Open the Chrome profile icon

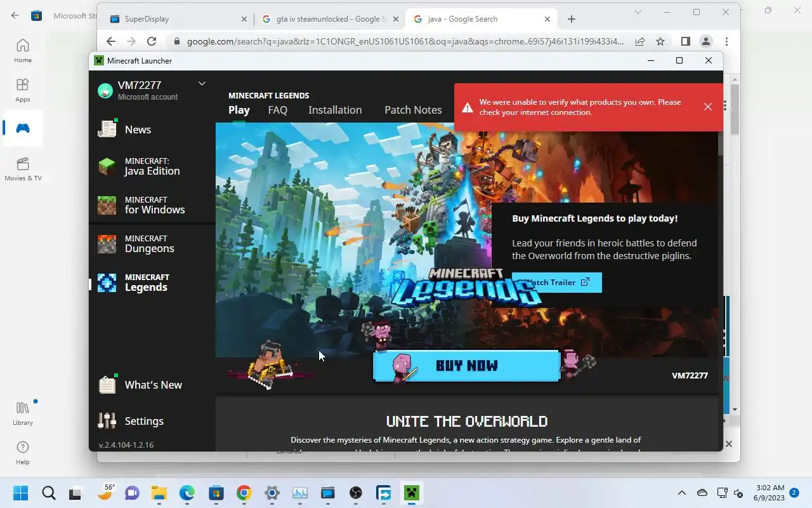pyautogui.click(x=705, y=41)
